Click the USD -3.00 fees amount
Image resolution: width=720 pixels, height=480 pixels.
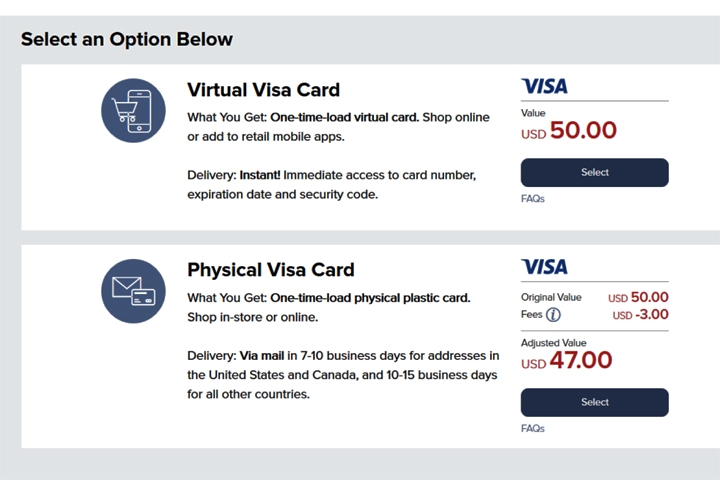640,315
